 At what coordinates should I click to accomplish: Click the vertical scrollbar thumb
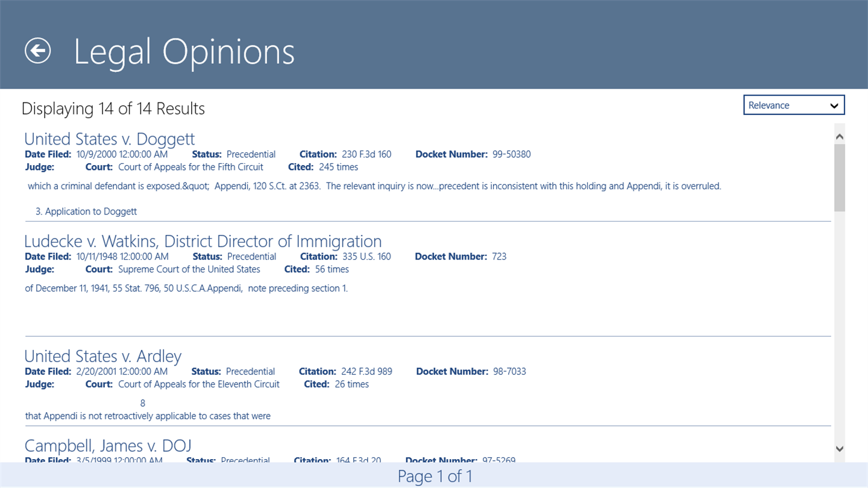tap(840, 178)
